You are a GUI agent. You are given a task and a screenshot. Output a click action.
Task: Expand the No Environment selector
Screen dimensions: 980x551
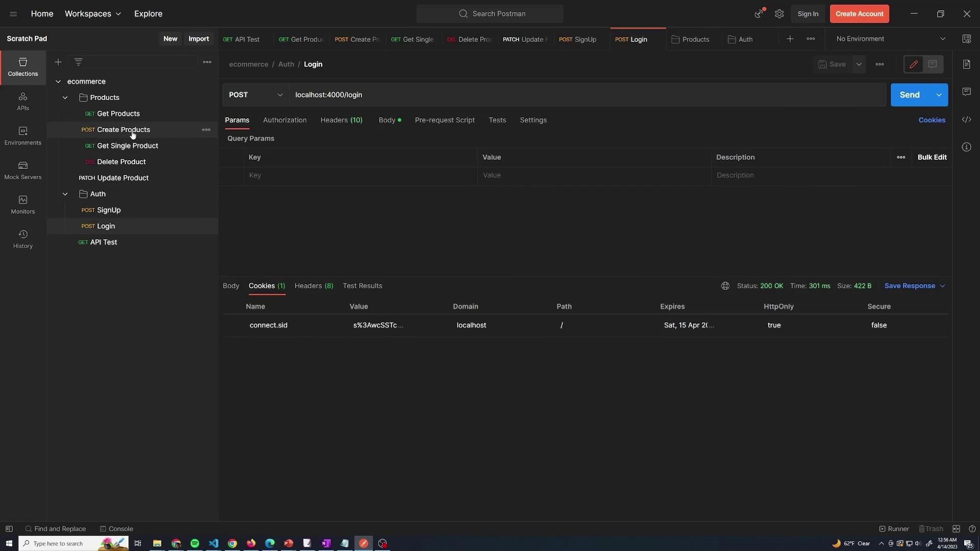[891, 39]
